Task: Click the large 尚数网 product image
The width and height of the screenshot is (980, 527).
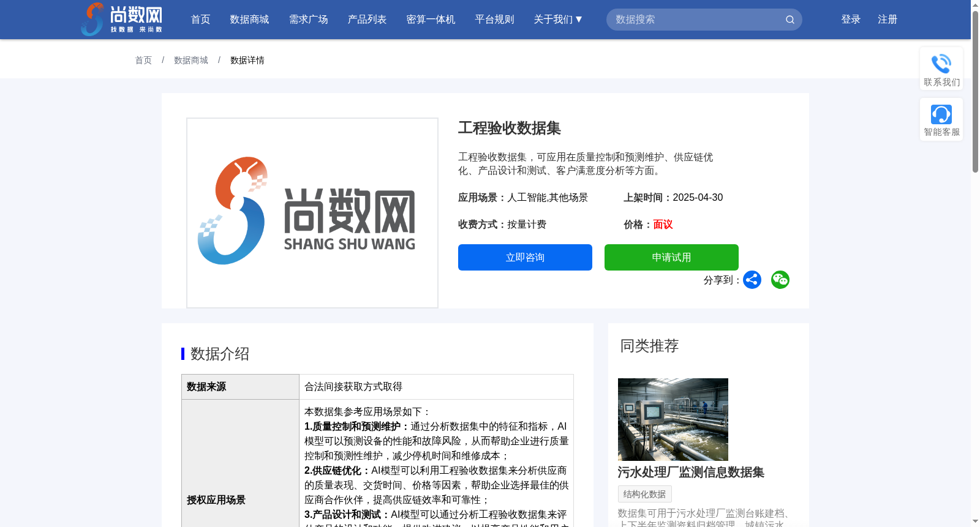Action: tap(312, 213)
